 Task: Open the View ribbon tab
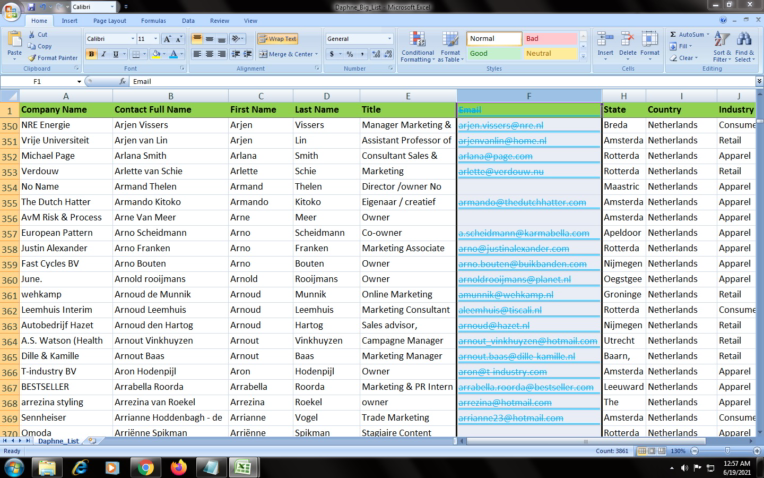tap(250, 21)
